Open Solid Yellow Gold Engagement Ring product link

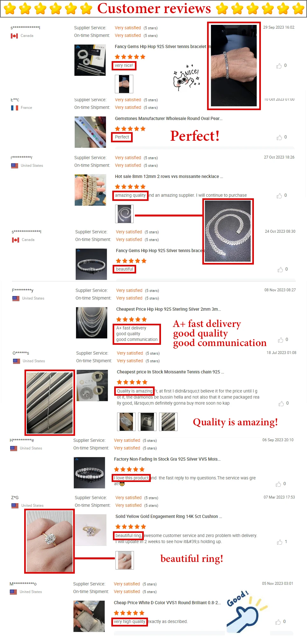coord(169,516)
